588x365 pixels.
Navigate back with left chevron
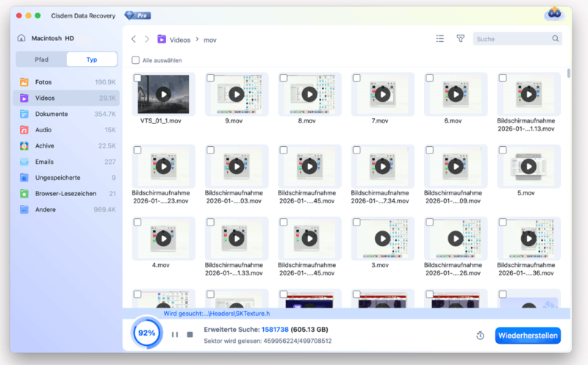click(x=133, y=39)
